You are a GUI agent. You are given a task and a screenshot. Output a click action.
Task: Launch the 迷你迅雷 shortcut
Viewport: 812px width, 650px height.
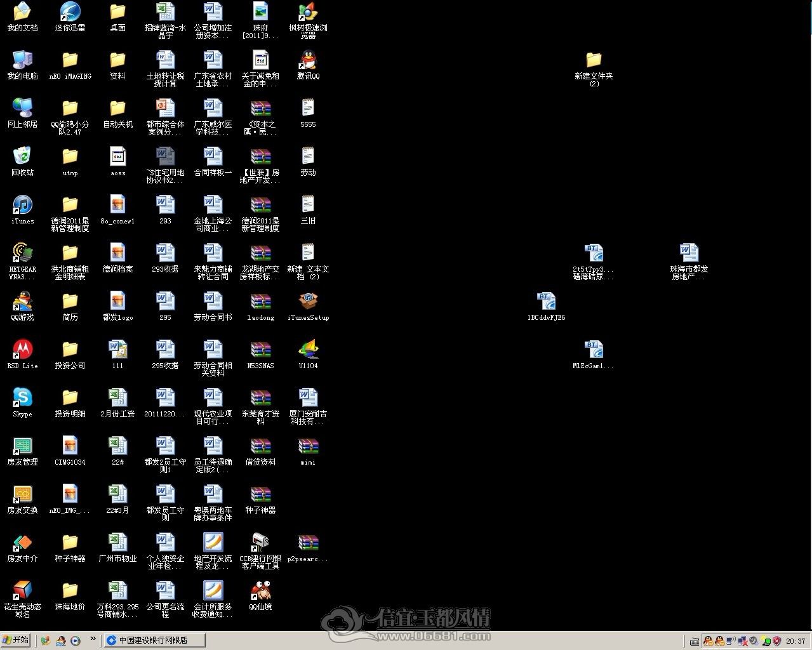pos(70,17)
